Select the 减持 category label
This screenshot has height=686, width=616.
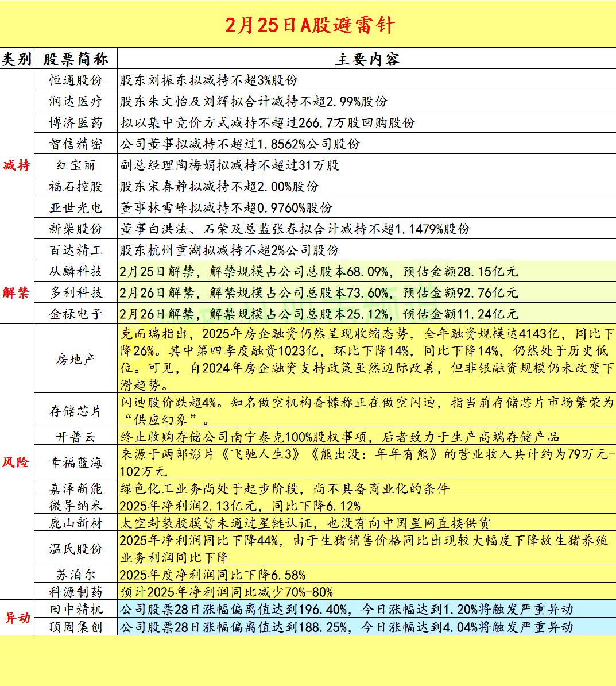18,165
